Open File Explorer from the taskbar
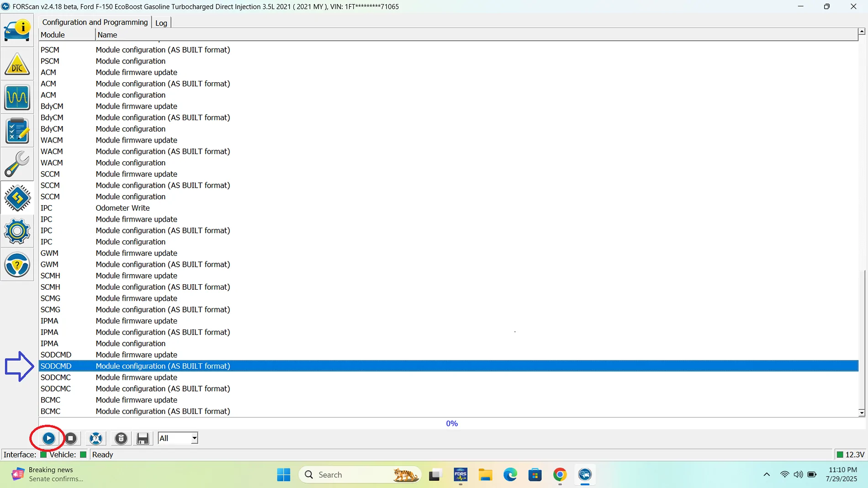 (x=485, y=475)
